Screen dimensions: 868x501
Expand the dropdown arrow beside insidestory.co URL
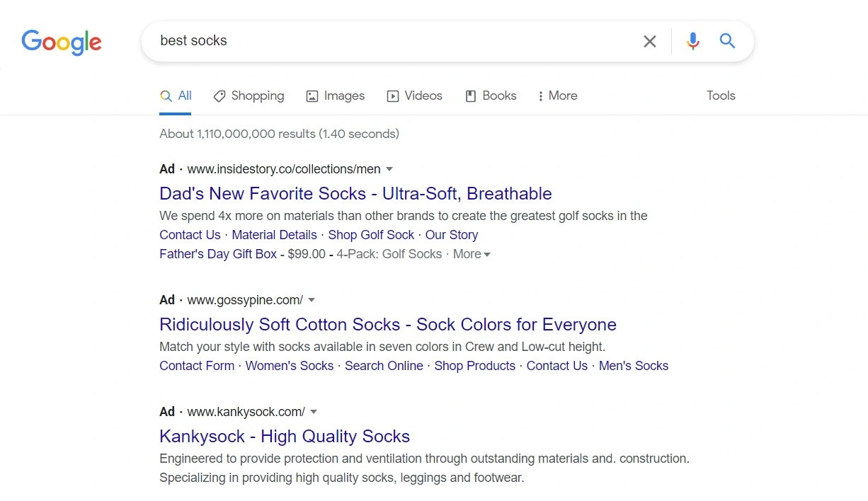[x=389, y=169]
